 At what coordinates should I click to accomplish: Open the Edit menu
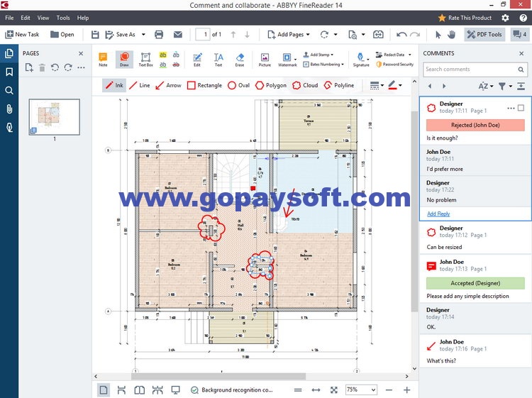click(26, 18)
